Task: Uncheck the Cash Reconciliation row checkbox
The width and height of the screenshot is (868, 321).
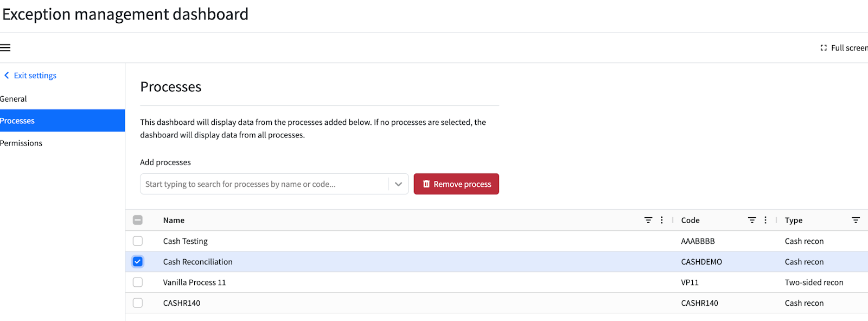Action: (x=138, y=261)
